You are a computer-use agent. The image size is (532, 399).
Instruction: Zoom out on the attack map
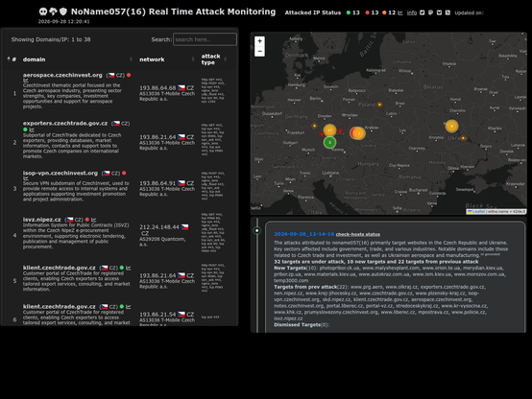[x=259, y=51]
